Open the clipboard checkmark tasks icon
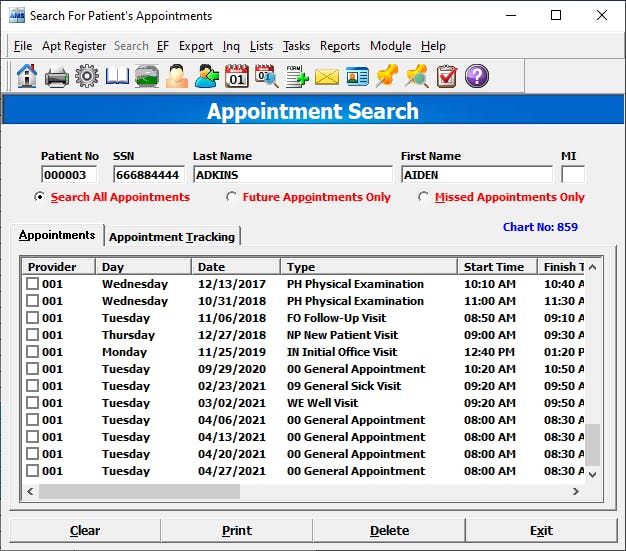 pos(447,76)
